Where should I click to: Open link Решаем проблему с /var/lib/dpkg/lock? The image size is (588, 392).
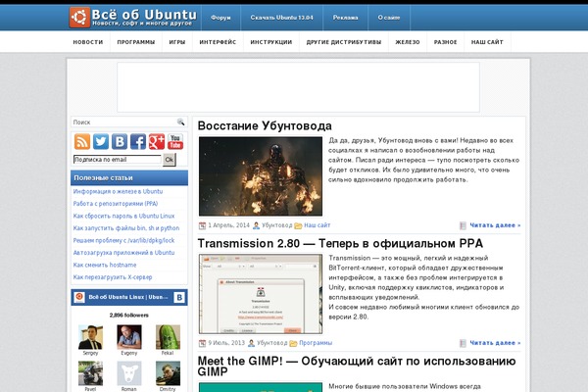123,240
